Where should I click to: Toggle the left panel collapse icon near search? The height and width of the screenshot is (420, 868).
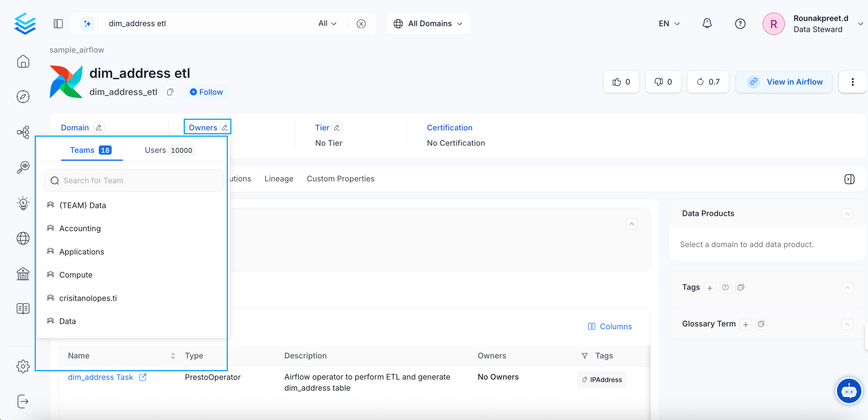pyautogui.click(x=58, y=24)
